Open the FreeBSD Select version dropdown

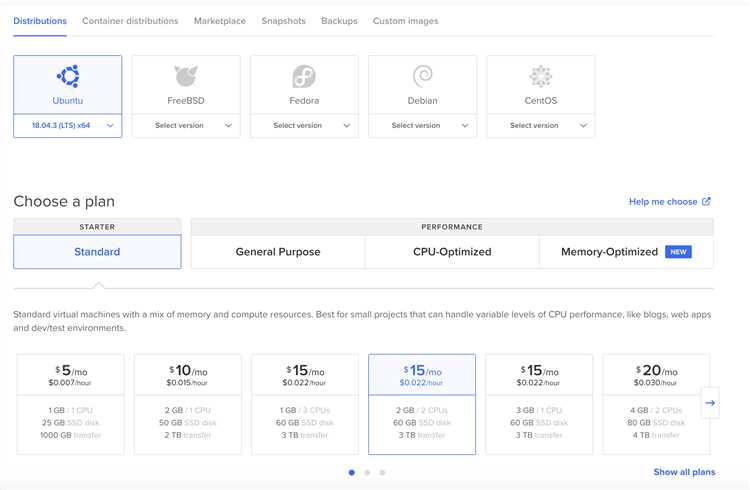(x=186, y=125)
